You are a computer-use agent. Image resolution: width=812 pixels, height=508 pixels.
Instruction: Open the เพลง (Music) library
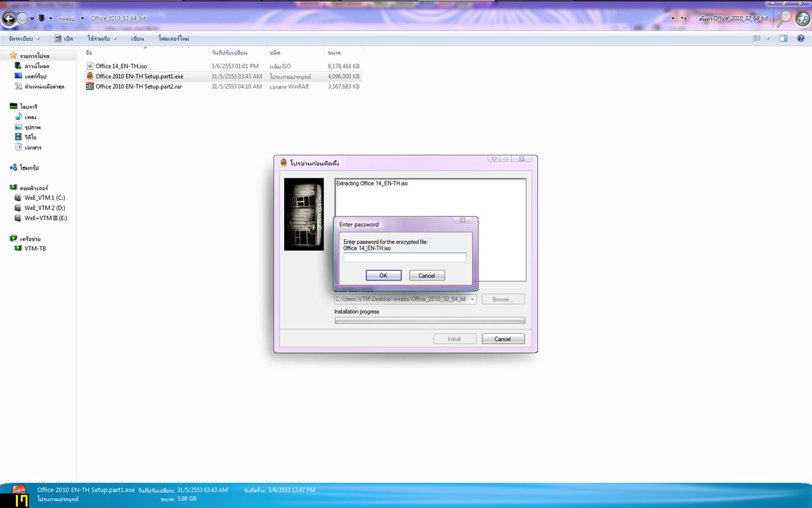[30, 117]
